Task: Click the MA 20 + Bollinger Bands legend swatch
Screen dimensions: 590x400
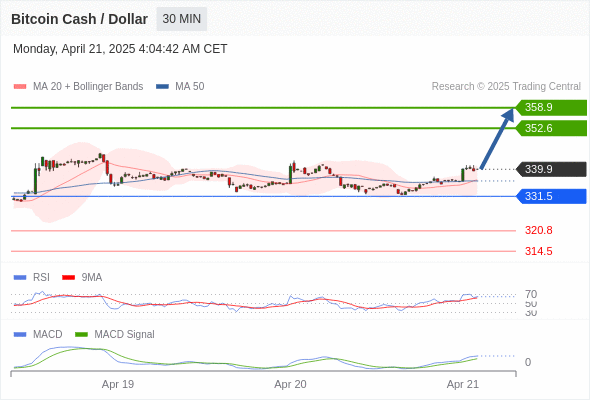Action: click(x=20, y=87)
